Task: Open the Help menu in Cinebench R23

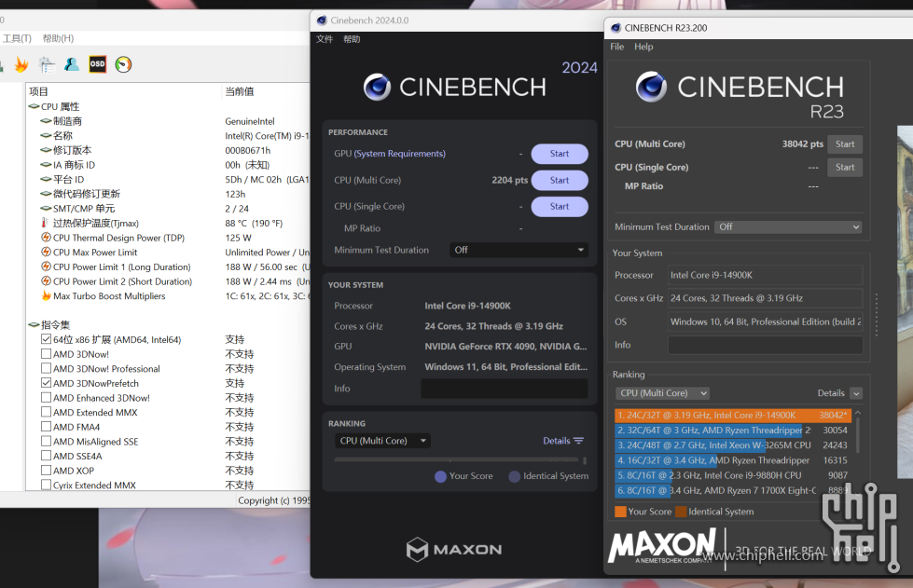Action: tap(643, 47)
